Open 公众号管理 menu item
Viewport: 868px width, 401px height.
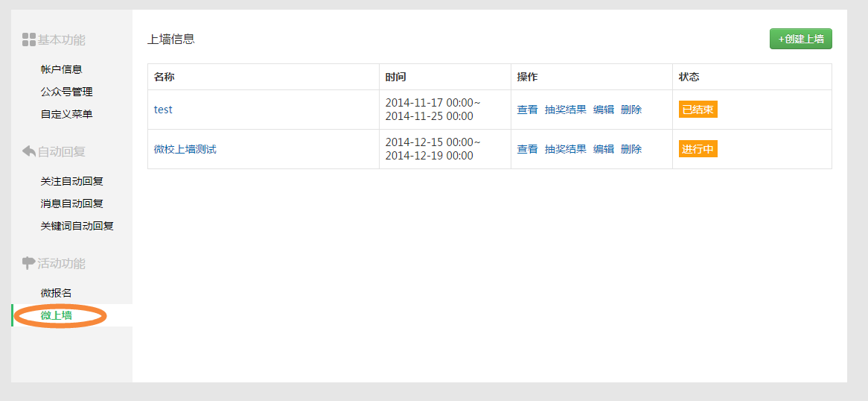pyautogui.click(x=66, y=92)
